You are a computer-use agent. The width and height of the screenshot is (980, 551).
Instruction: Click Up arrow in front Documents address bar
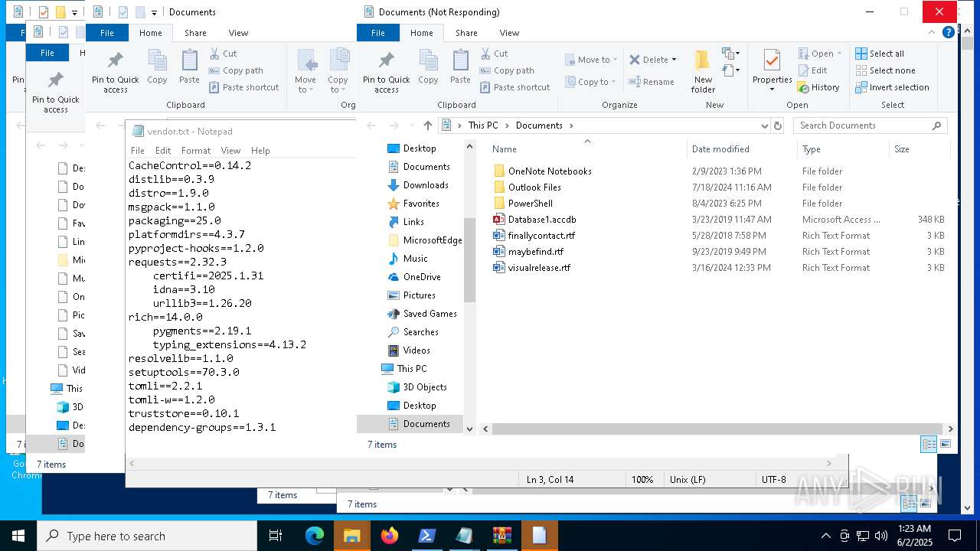pos(427,126)
